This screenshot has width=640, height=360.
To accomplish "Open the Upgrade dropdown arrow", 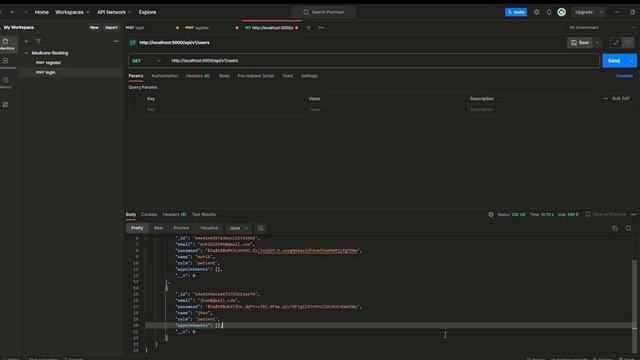I will [x=601, y=12].
